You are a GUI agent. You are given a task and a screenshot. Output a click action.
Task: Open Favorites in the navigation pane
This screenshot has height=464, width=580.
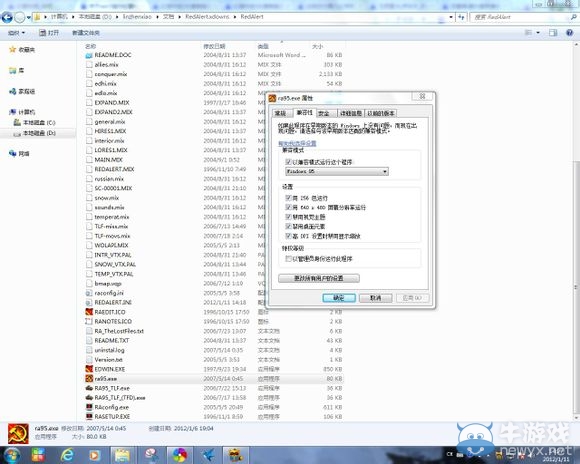coord(22,50)
